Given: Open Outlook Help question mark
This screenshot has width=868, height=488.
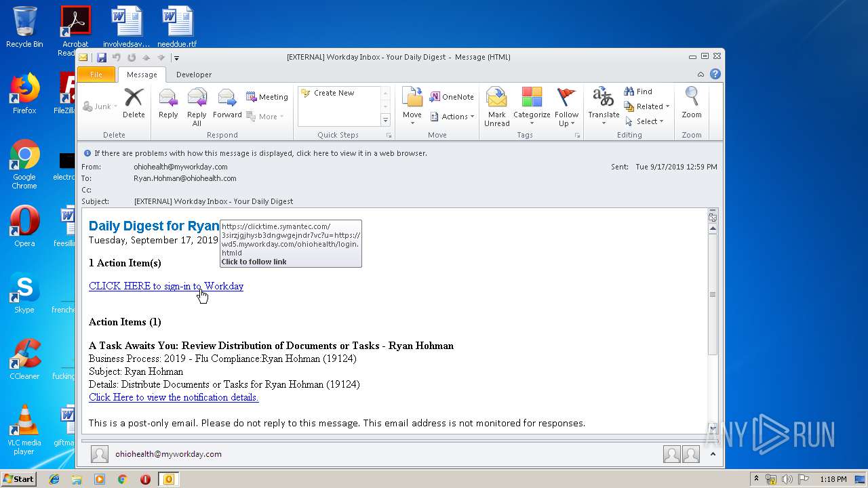Looking at the screenshot, I should (x=715, y=75).
